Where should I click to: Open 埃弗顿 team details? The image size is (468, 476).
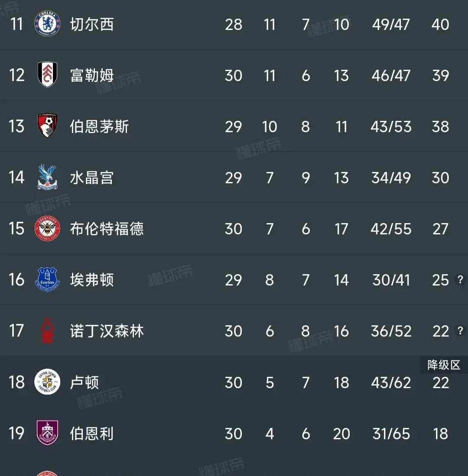[91, 280]
